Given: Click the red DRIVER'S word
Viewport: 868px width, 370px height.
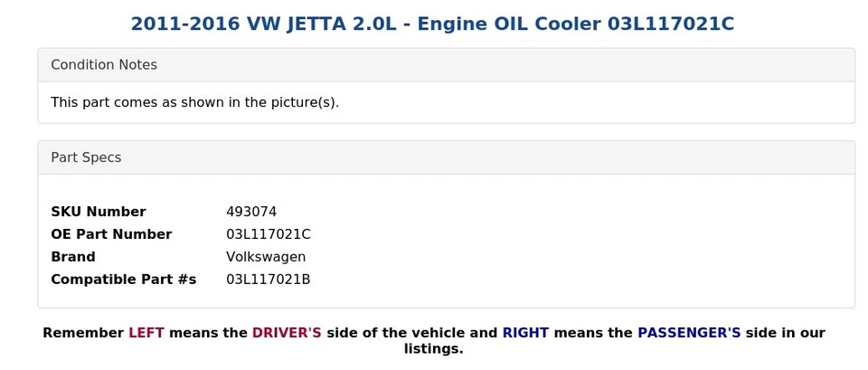Looking at the screenshot, I should point(287,333).
